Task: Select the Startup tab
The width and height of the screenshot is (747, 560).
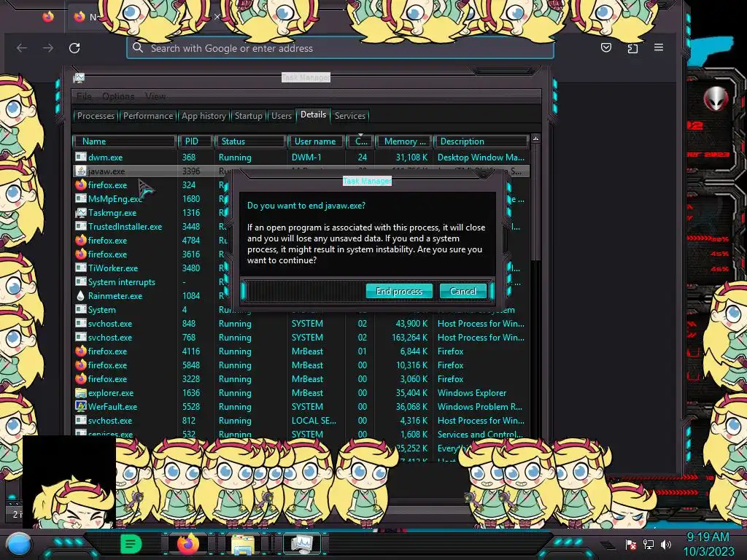Action: pos(248,116)
